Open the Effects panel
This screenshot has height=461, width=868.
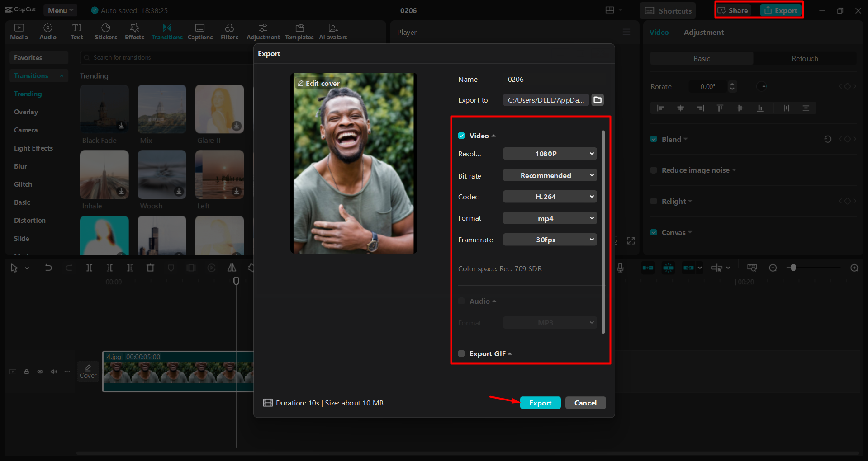(134, 31)
